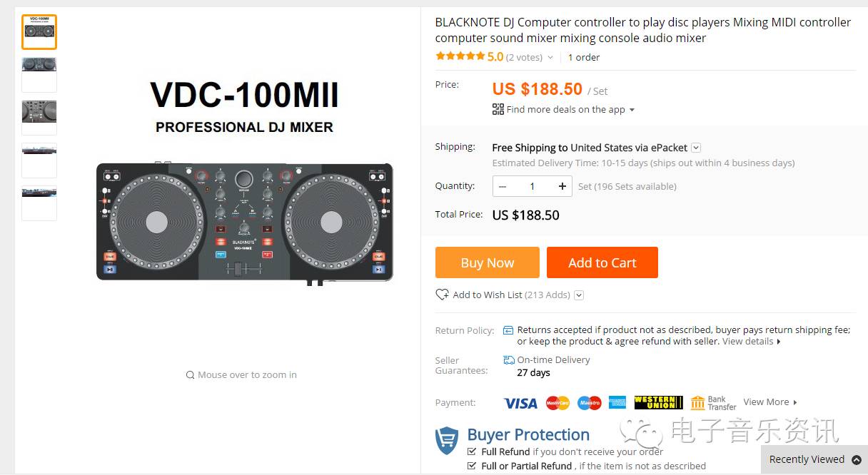Click the Maestro payment icon
The image size is (868, 475).
(590, 403)
